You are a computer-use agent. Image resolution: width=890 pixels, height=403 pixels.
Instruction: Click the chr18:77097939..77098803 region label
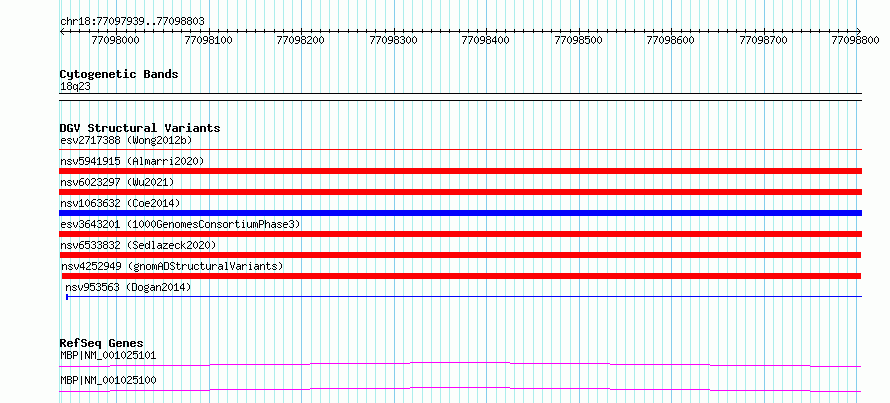(x=132, y=21)
